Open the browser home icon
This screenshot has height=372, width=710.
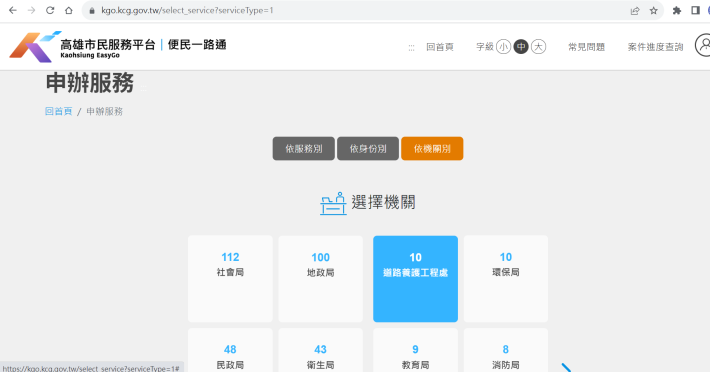tap(68, 10)
